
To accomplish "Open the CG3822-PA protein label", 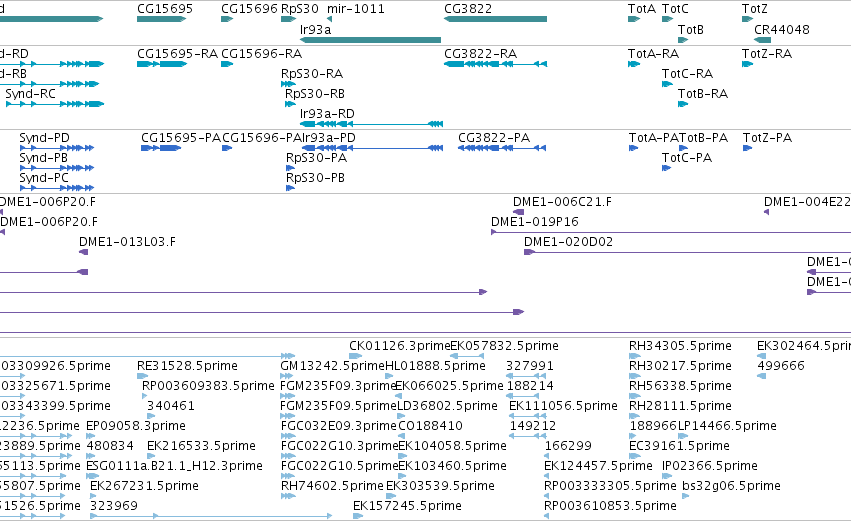I will coord(493,138).
